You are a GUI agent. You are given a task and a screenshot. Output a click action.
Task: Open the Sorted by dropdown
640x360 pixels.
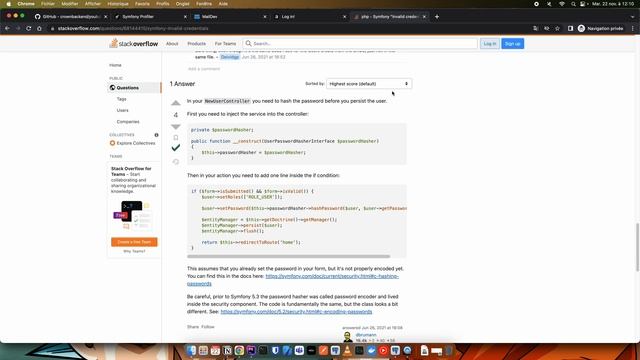click(x=369, y=84)
